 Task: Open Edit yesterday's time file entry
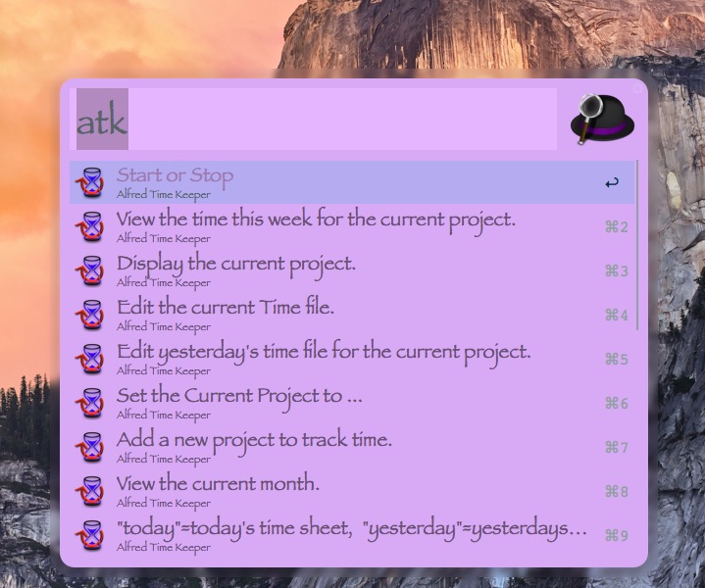(352, 359)
